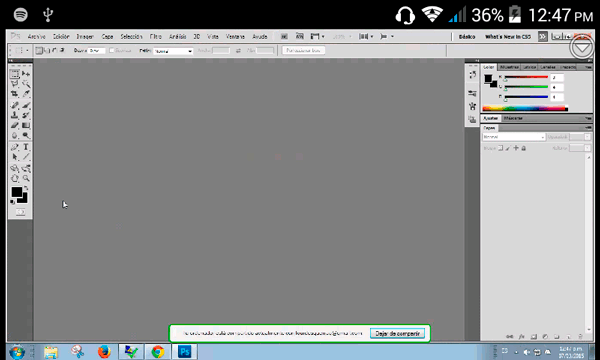
Task: Swap foreground and background colors
Action: coord(26,188)
